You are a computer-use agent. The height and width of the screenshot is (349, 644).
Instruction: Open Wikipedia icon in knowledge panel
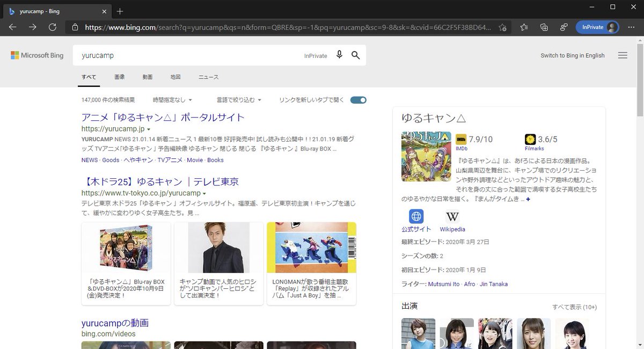point(452,216)
